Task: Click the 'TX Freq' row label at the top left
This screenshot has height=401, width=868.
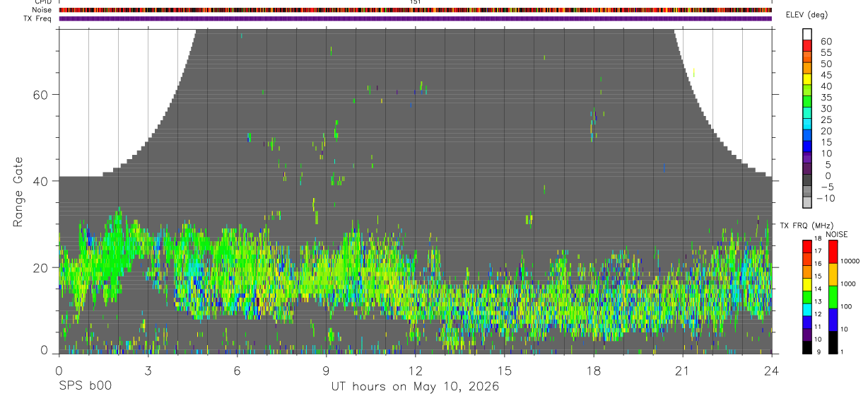Action: click(x=39, y=18)
